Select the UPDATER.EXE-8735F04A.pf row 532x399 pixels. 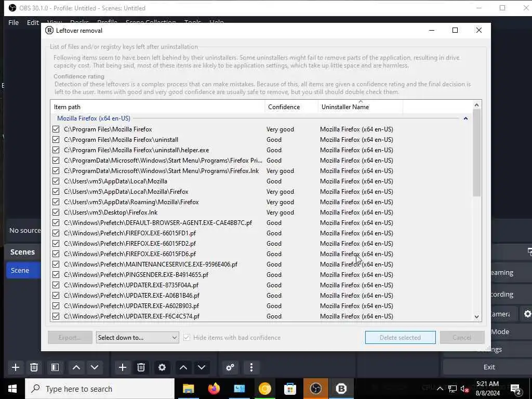point(261,285)
